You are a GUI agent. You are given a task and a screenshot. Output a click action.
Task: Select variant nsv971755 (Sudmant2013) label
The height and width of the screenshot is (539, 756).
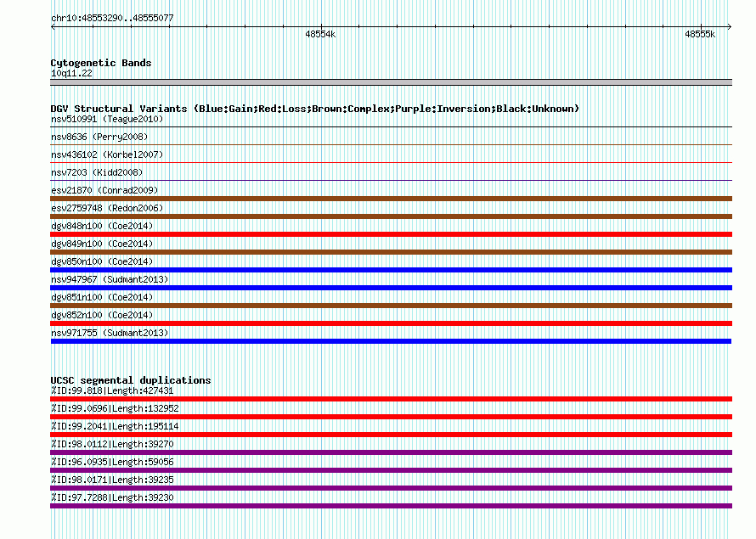coord(110,333)
